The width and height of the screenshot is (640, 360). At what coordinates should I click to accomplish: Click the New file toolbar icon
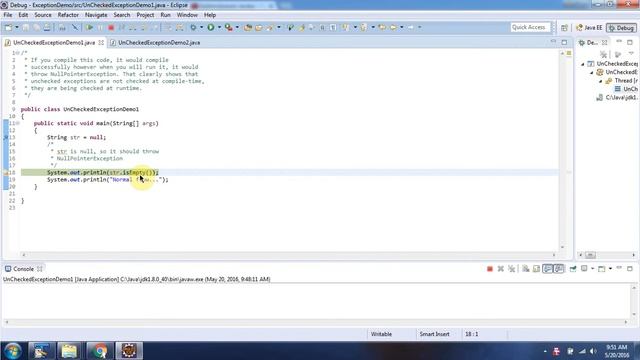[8, 27]
